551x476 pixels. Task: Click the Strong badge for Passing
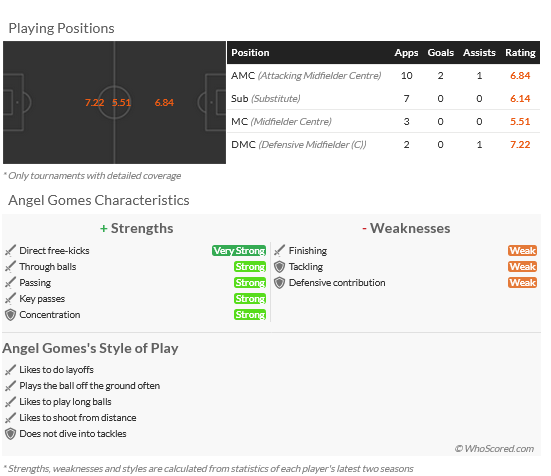coord(250,282)
